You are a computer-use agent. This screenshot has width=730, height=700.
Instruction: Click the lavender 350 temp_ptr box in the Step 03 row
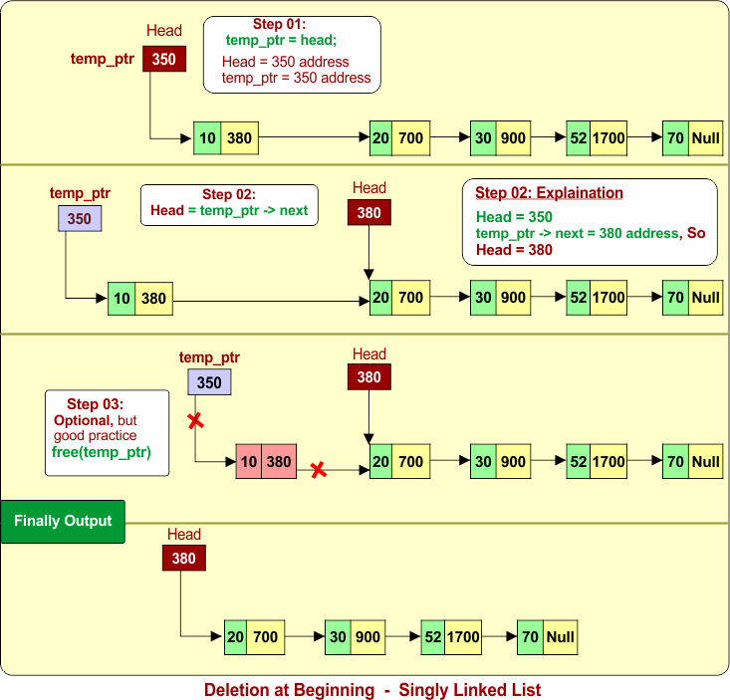coord(209,382)
